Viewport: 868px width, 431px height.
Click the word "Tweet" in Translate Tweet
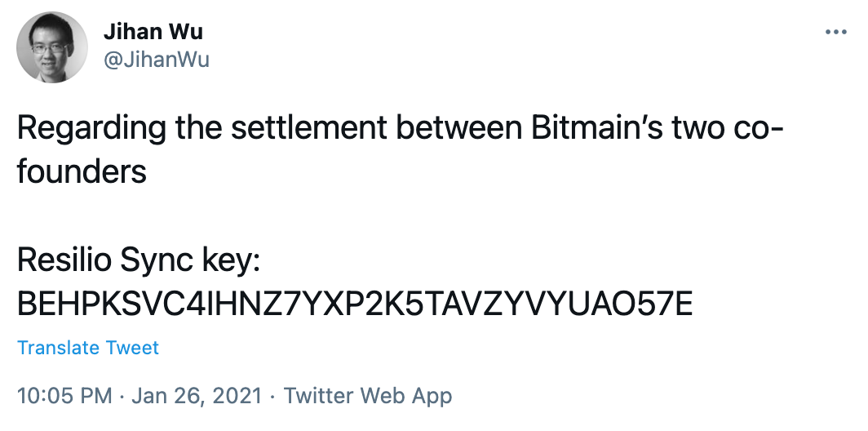(x=132, y=348)
